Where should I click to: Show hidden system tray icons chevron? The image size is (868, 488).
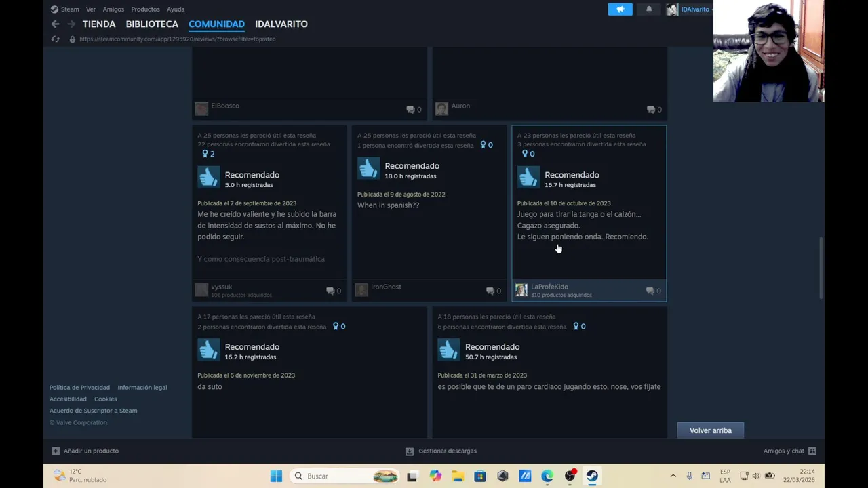(673, 476)
